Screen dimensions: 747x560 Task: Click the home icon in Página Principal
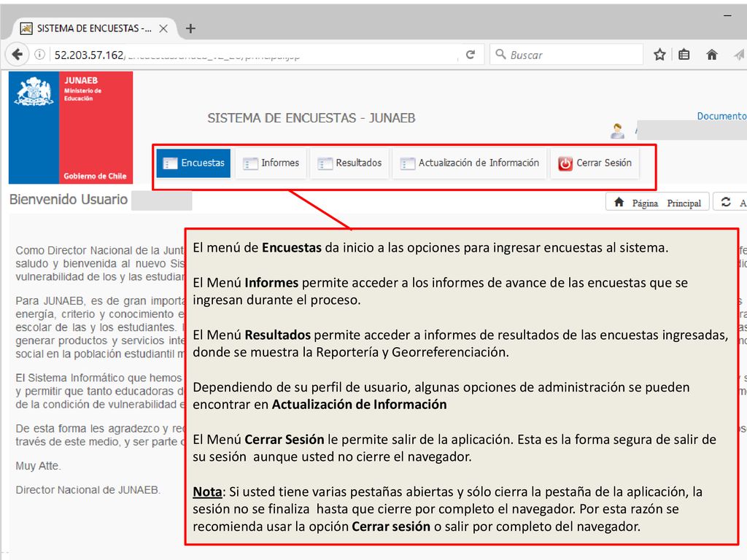click(x=619, y=202)
